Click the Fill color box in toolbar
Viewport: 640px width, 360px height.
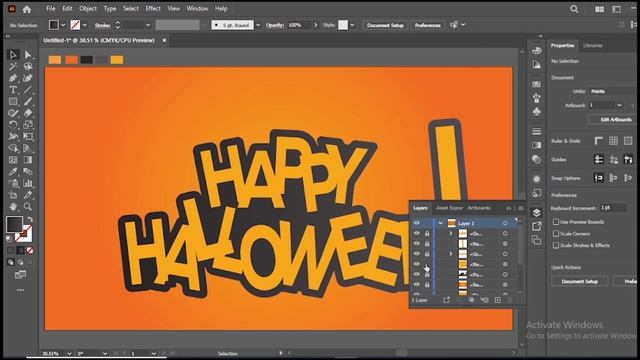pyautogui.click(x=14, y=224)
